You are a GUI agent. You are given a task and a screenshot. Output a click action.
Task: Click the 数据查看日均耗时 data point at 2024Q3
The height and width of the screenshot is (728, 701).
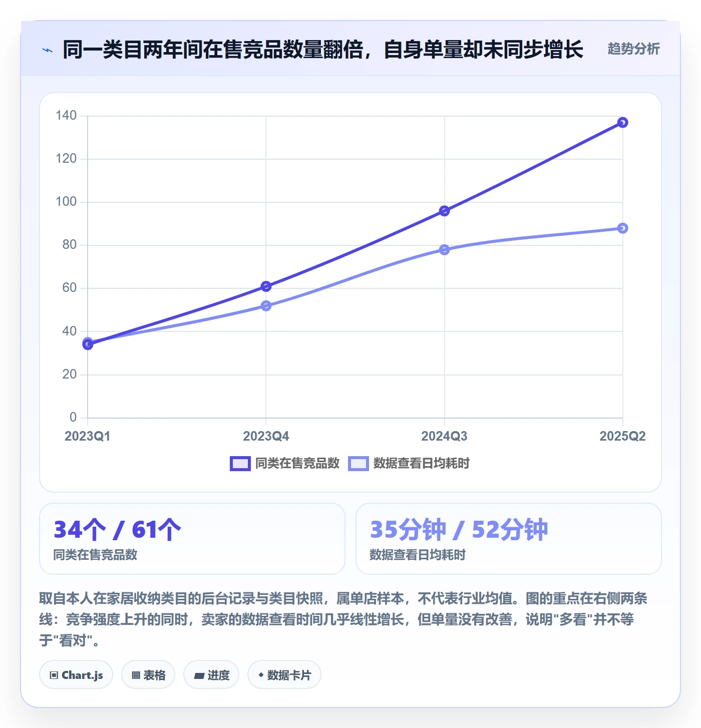444,250
